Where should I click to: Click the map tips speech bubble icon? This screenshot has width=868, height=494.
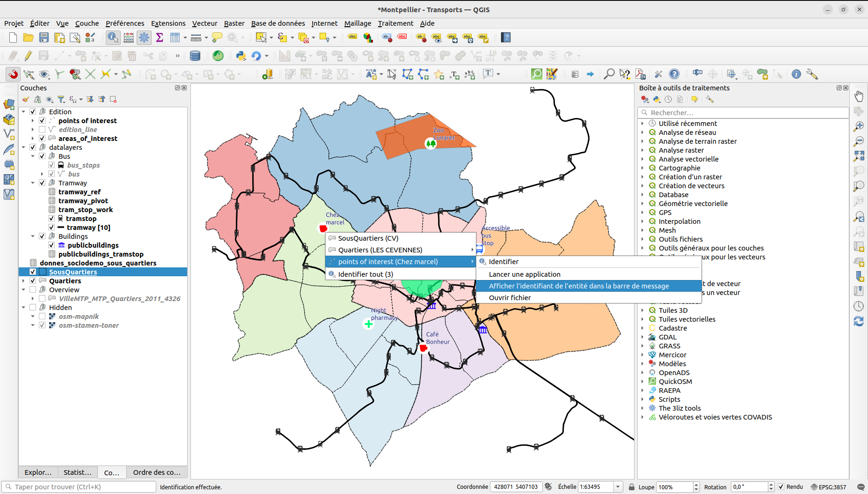(217, 37)
